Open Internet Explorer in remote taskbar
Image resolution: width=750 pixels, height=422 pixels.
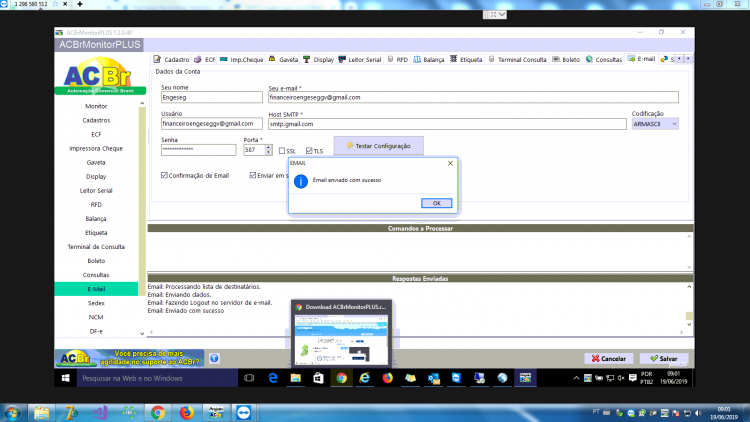(x=364, y=378)
